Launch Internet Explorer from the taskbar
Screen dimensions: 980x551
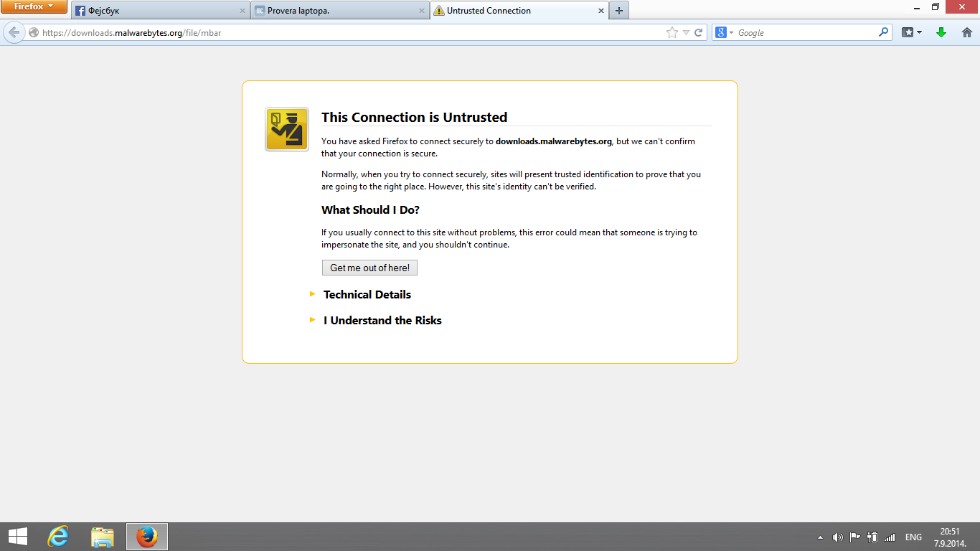57,537
